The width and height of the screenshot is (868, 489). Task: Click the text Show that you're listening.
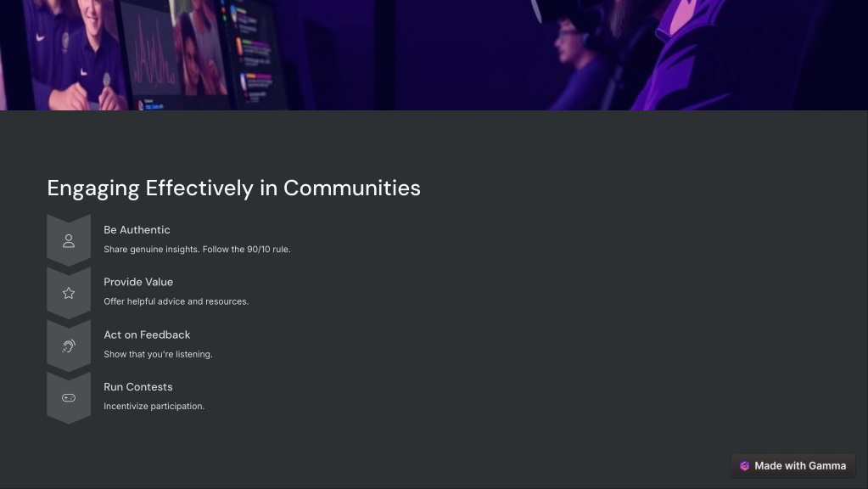158,354
